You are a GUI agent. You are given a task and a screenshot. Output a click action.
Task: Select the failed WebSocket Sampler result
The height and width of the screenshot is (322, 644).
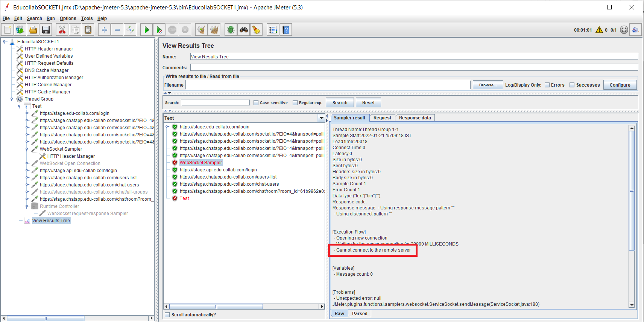pyautogui.click(x=201, y=163)
